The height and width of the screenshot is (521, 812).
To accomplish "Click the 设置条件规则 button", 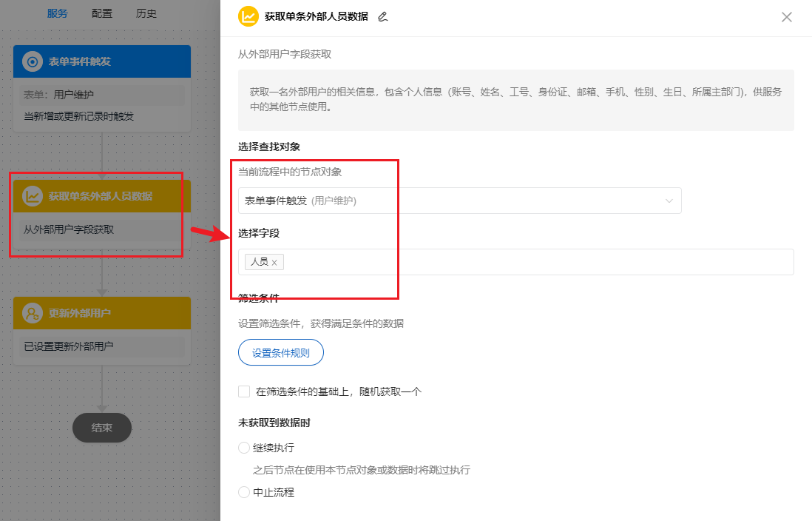I will pos(280,352).
